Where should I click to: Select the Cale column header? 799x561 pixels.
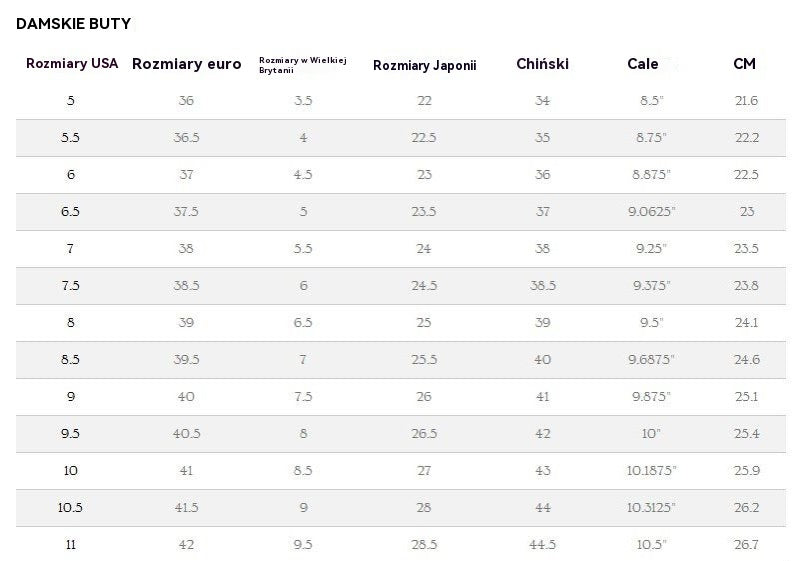pyautogui.click(x=642, y=64)
